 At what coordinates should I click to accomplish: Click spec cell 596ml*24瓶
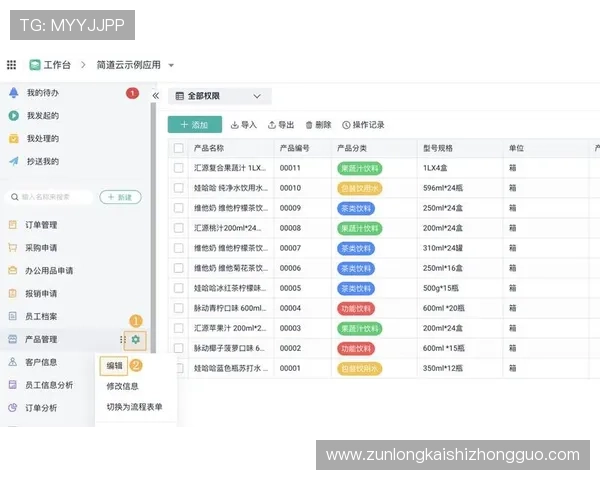tap(443, 188)
